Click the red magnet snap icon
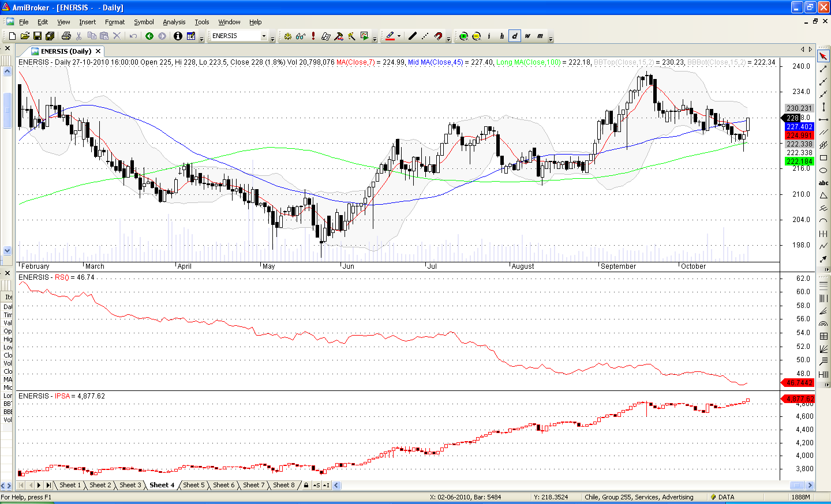This screenshot has width=831, height=504. [438, 36]
